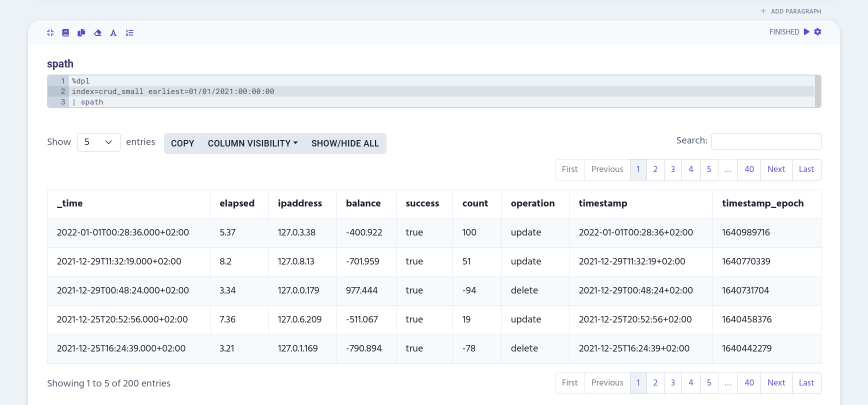Open paragraph settings gear icon
Image resolution: width=868 pixels, height=405 pixels.
tap(817, 31)
